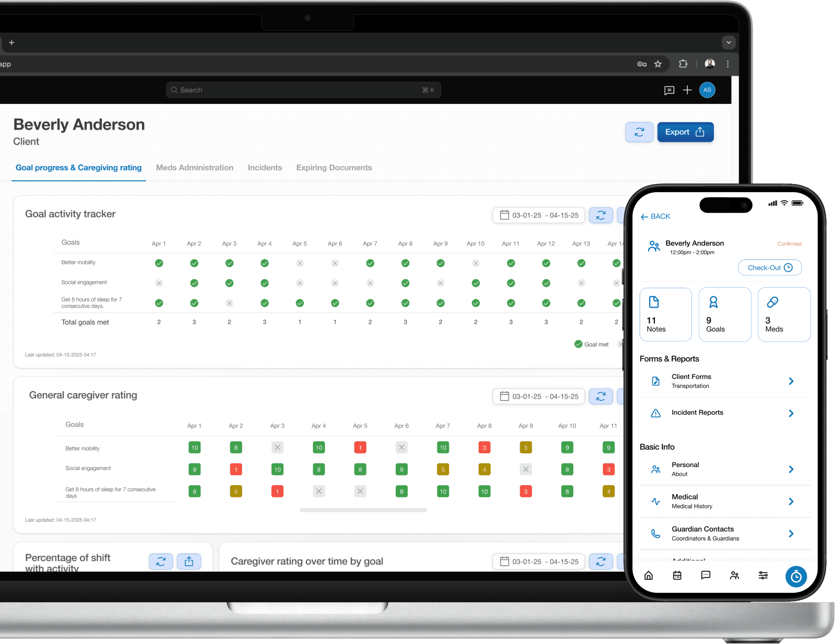Open Goal activity tracker date range picker

tap(539, 215)
